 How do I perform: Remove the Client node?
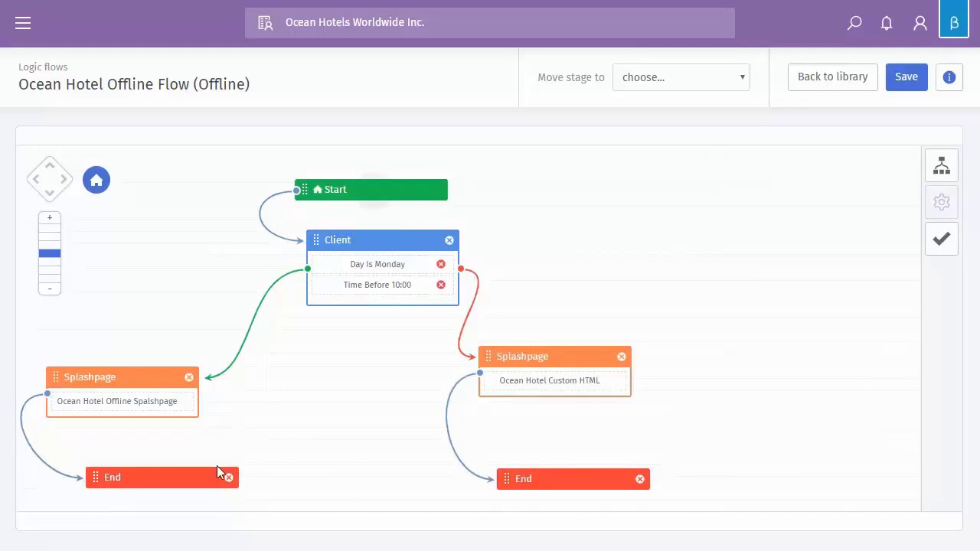tap(449, 240)
